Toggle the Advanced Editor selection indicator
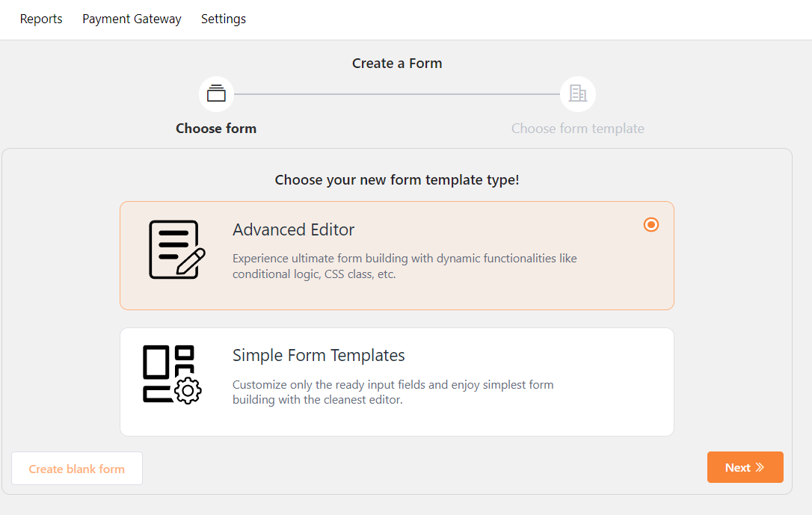 coord(650,224)
